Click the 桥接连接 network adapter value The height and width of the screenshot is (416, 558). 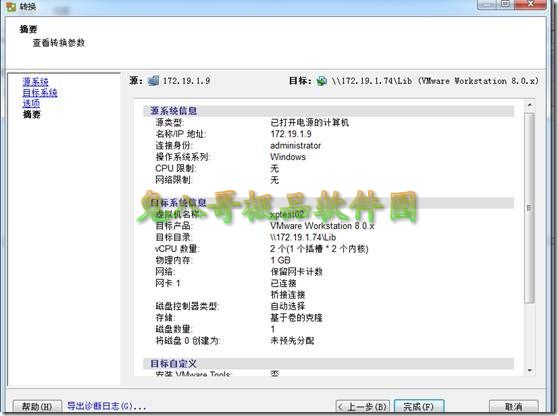tap(288, 295)
